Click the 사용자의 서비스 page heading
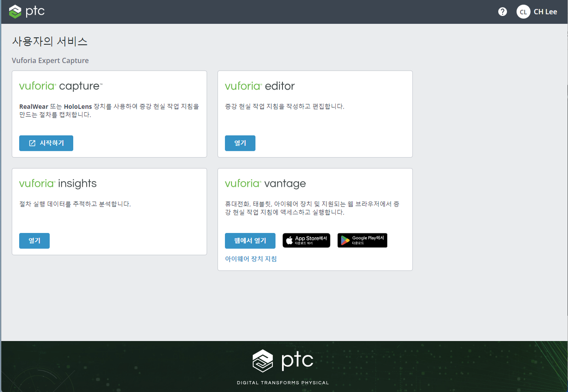 (x=50, y=42)
